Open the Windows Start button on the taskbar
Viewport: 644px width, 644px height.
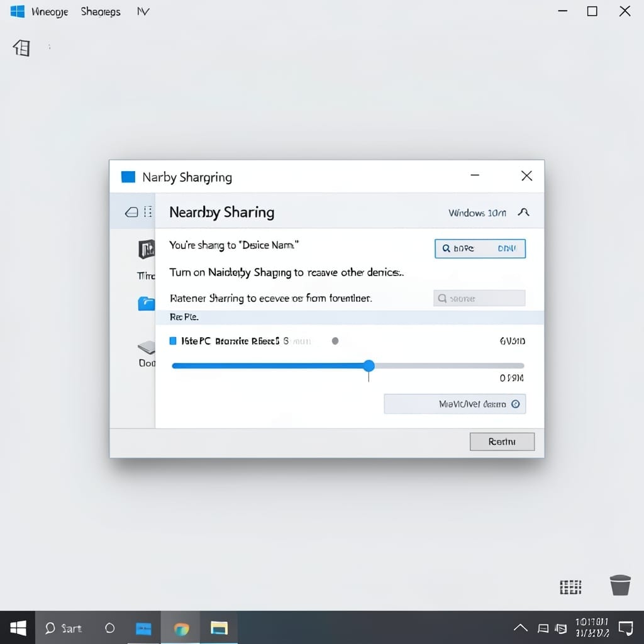point(18,628)
